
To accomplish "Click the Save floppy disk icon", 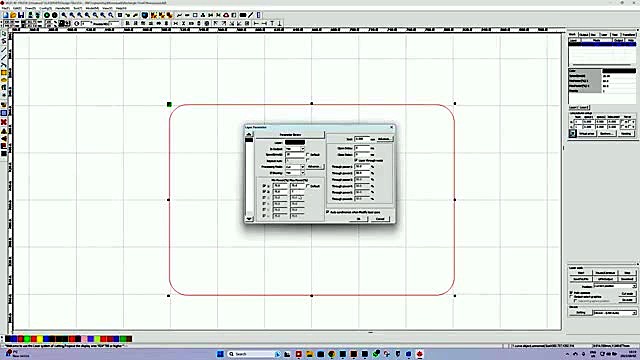I will click(21, 15).
